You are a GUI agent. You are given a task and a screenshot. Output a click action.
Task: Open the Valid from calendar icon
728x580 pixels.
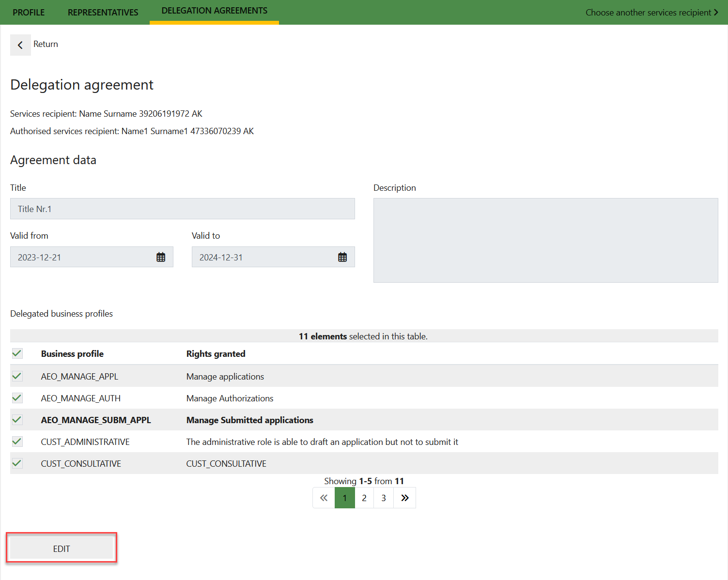(161, 257)
